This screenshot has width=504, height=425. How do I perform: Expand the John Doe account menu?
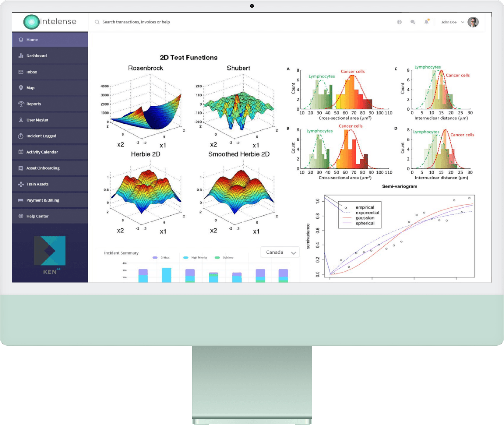448,22
